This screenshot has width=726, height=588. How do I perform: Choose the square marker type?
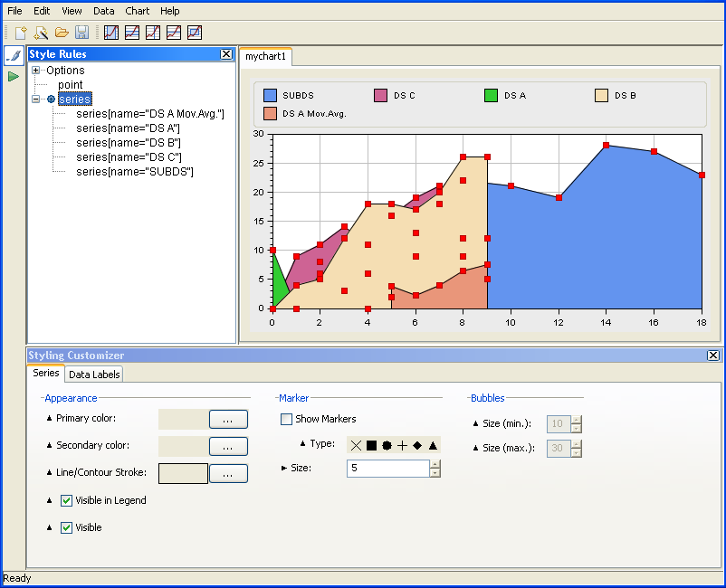click(x=371, y=445)
